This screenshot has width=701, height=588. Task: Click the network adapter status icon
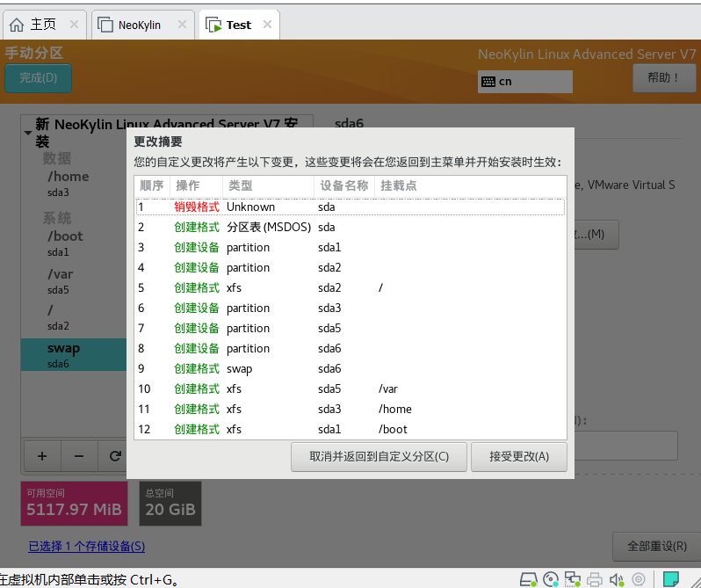click(x=573, y=579)
